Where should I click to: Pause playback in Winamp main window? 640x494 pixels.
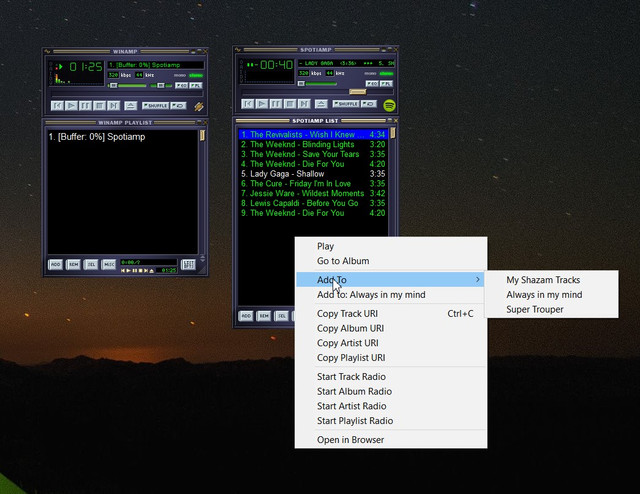85,106
